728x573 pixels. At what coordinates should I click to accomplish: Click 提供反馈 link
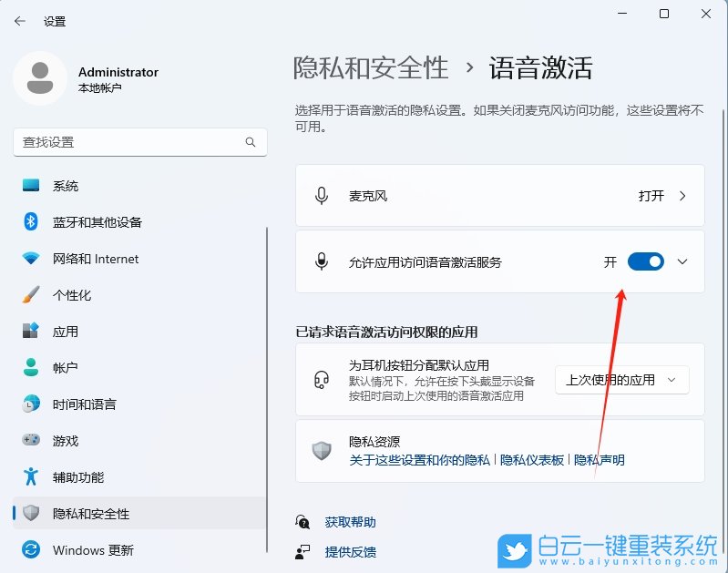click(351, 552)
